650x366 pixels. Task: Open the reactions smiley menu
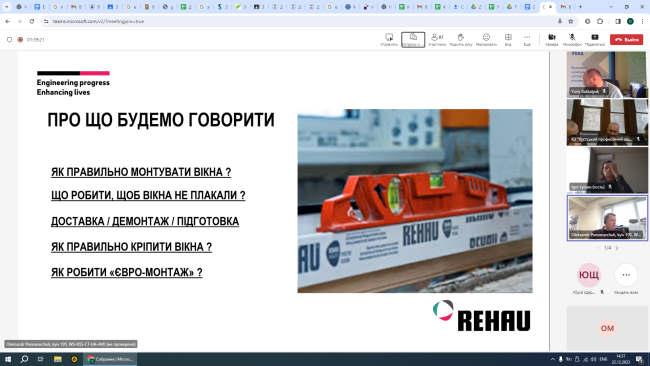(486, 39)
